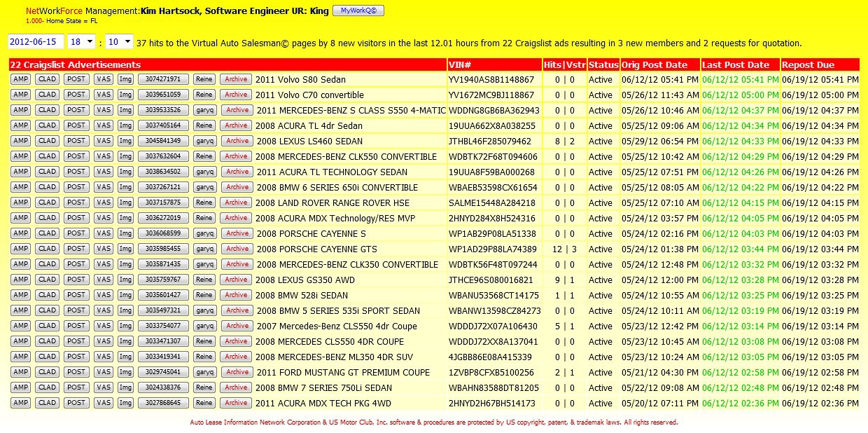Image resolution: width=868 pixels, height=433 pixels.
Task: Click garyq on the Ford Mustang GT row
Action: coord(204,372)
